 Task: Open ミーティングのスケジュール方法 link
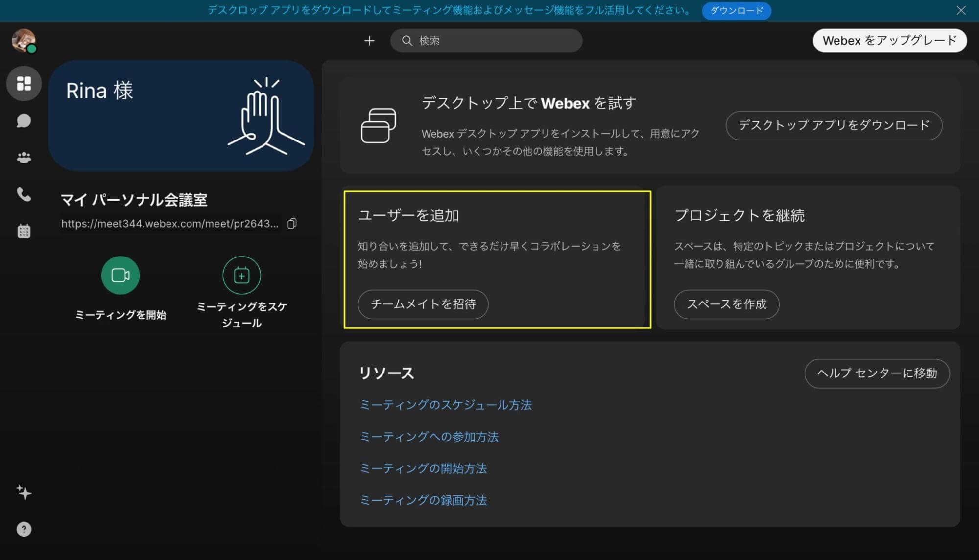pyautogui.click(x=446, y=405)
